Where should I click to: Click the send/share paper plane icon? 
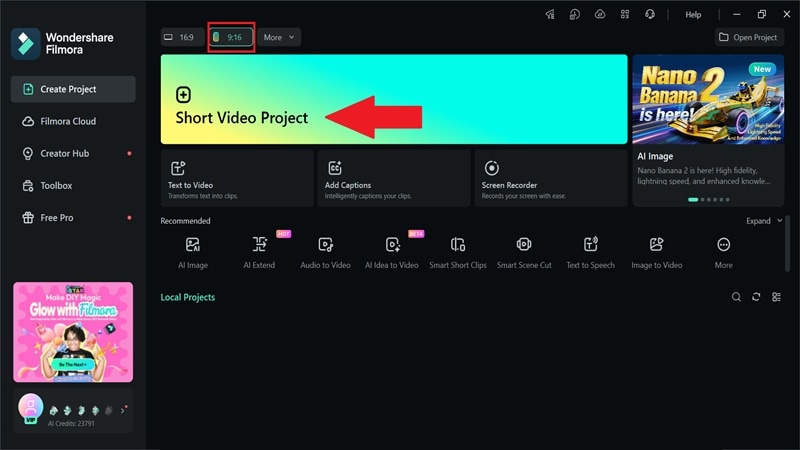[x=550, y=14]
